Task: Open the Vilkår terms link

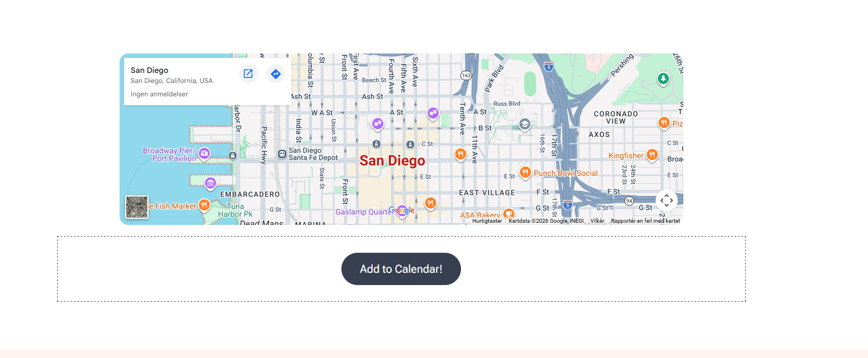Action: point(597,221)
